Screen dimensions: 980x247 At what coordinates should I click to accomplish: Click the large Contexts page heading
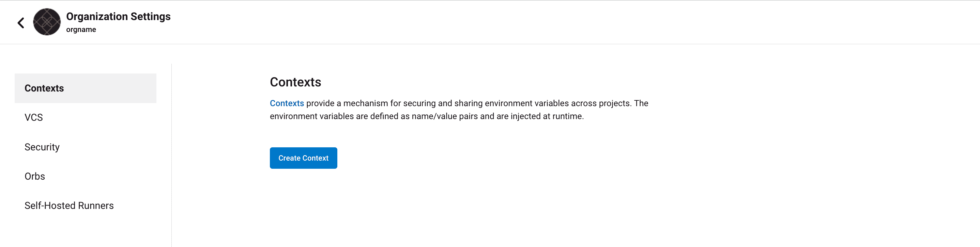coord(295,82)
